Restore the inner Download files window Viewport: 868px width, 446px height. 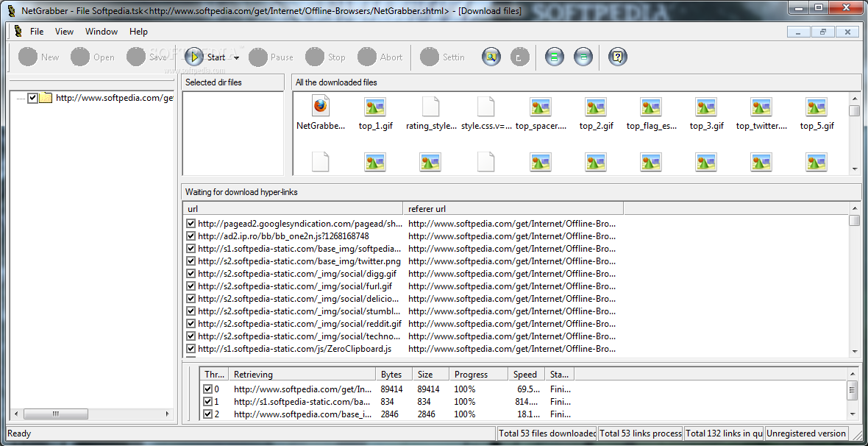coord(822,32)
